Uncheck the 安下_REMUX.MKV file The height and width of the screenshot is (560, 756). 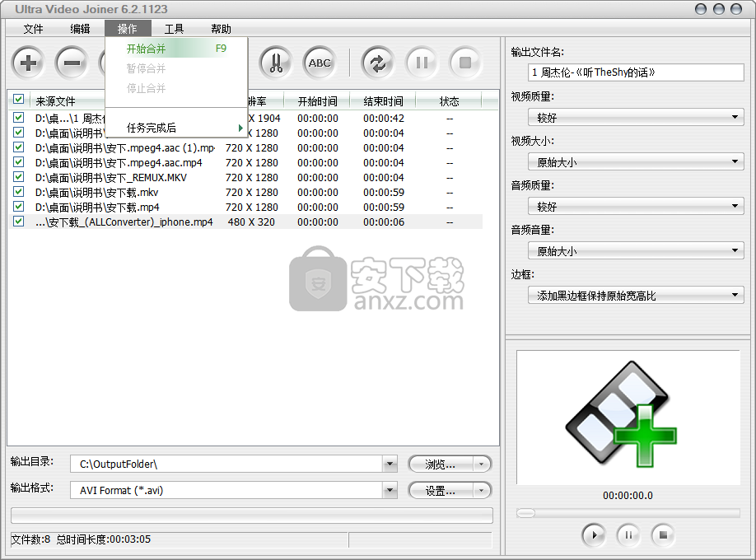(x=18, y=177)
